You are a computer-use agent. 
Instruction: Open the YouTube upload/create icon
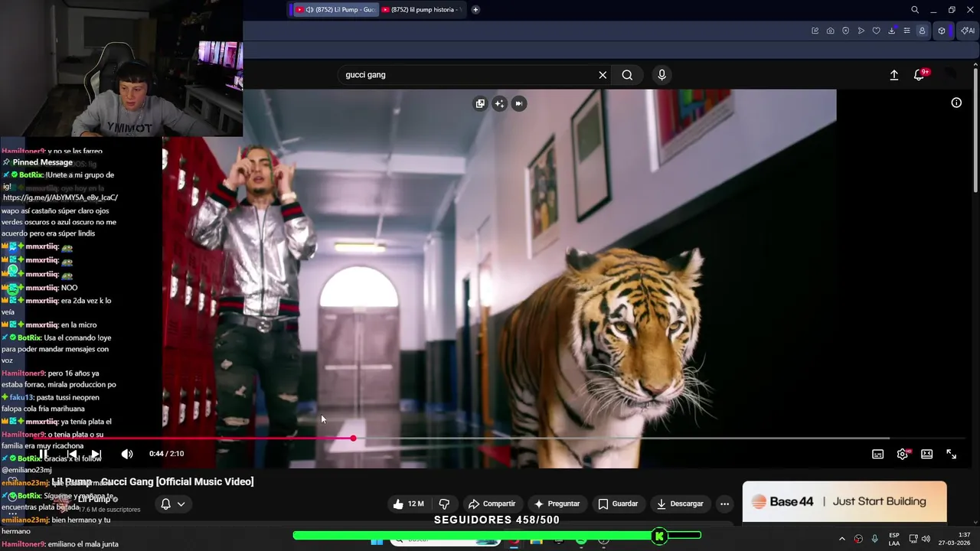(x=894, y=75)
